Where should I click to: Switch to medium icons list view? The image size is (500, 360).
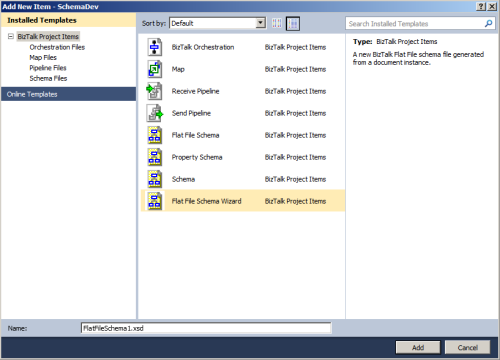click(x=293, y=23)
